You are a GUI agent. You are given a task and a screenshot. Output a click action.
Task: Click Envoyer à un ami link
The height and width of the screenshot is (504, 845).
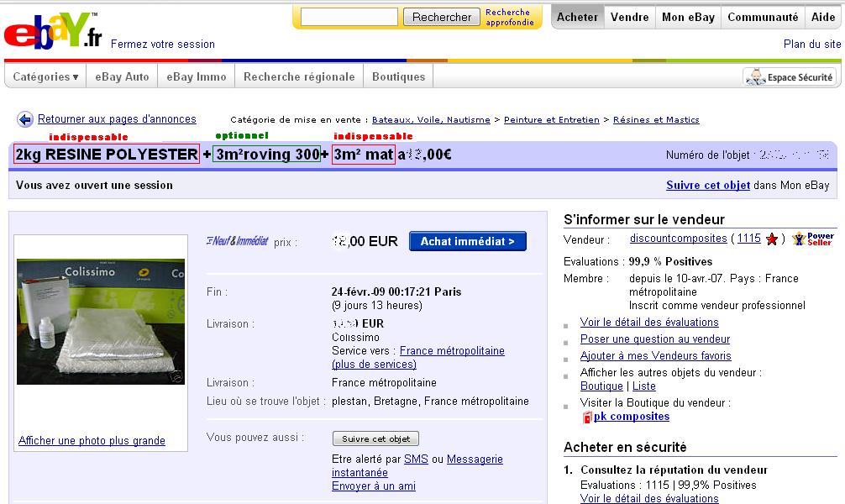374,486
